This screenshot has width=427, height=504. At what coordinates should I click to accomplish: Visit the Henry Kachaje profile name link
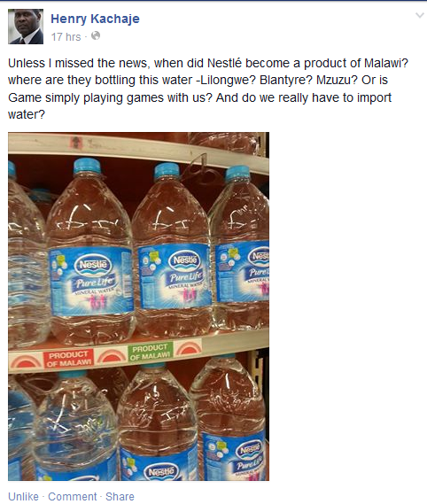[x=95, y=19]
